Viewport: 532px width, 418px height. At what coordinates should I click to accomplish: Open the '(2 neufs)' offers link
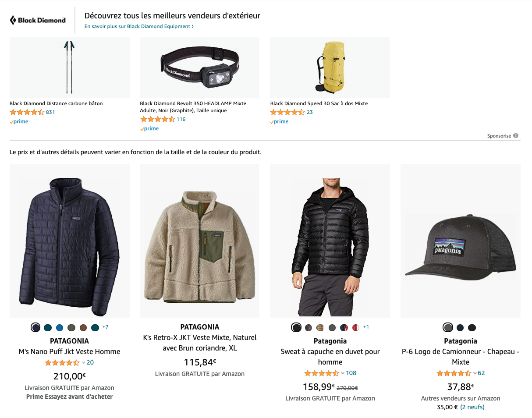(472, 407)
